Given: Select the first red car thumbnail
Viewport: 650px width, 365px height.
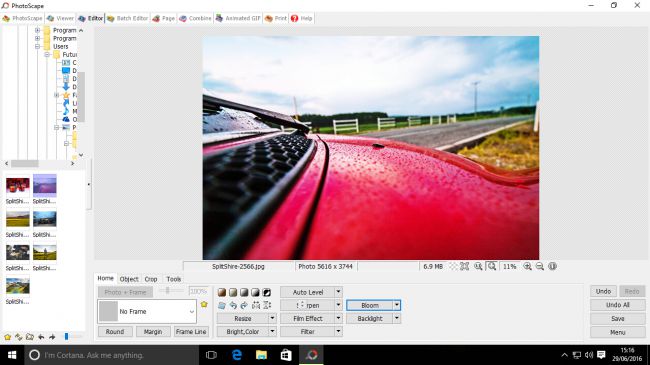Looking at the screenshot, I should point(17,185).
